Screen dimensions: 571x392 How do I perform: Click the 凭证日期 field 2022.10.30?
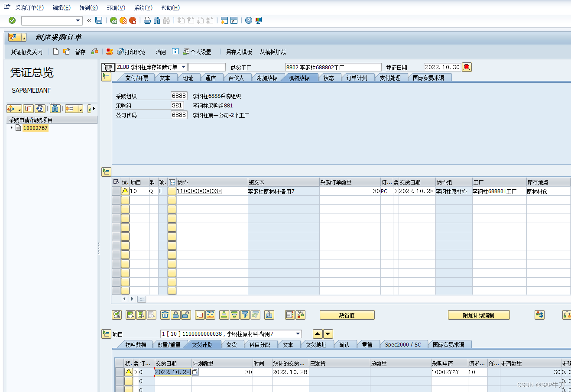(442, 67)
